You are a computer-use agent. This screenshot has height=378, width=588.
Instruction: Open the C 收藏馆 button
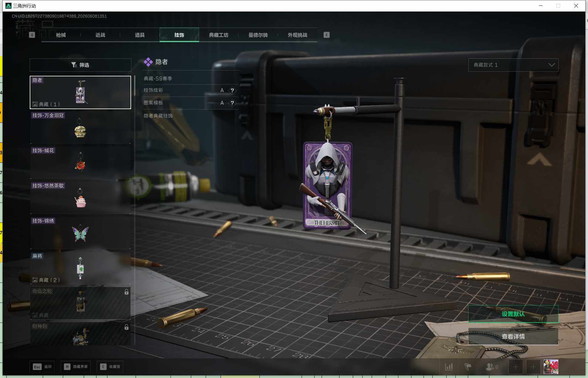coord(110,367)
